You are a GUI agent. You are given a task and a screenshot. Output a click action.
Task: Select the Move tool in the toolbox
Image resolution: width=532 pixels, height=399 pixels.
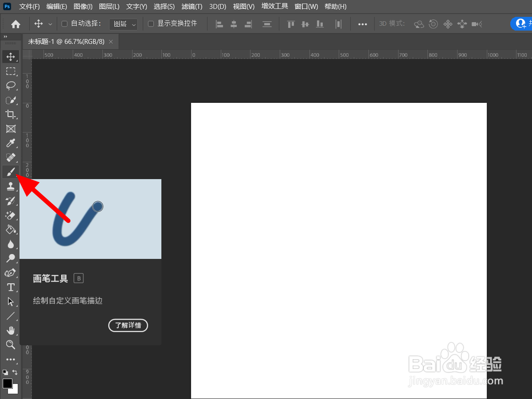click(x=11, y=57)
